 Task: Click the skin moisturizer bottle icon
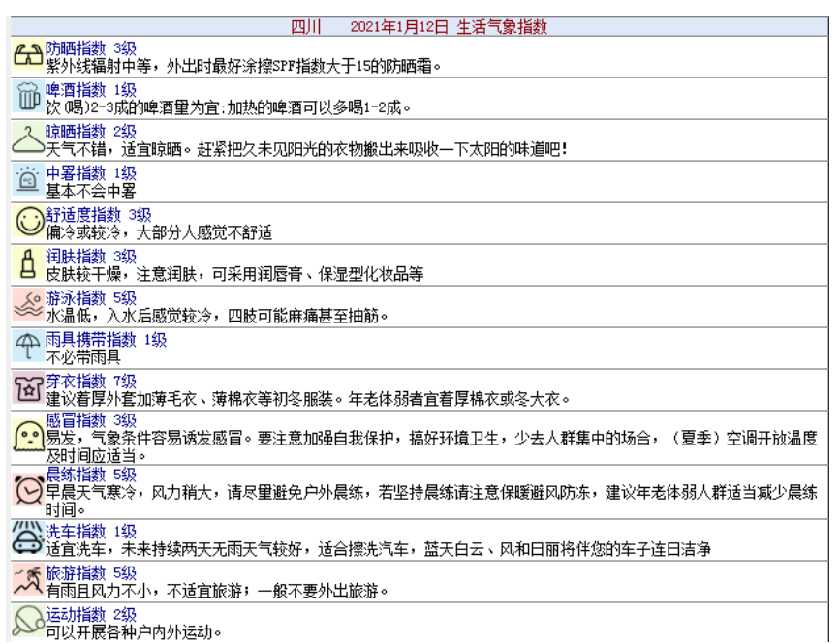27,263
